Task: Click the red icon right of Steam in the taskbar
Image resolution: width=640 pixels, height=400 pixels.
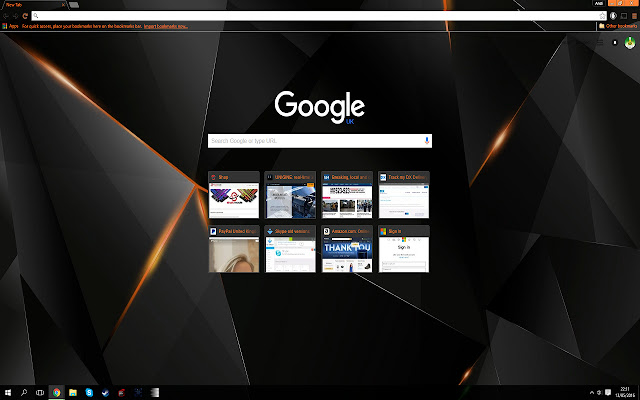Action: 122,393
